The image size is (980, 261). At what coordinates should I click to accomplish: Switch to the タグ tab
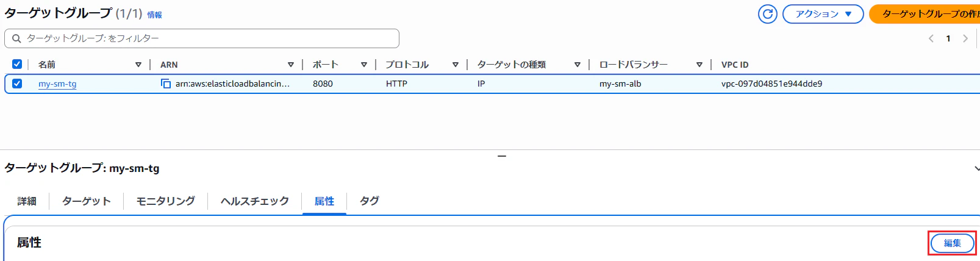(x=370, y=201)
